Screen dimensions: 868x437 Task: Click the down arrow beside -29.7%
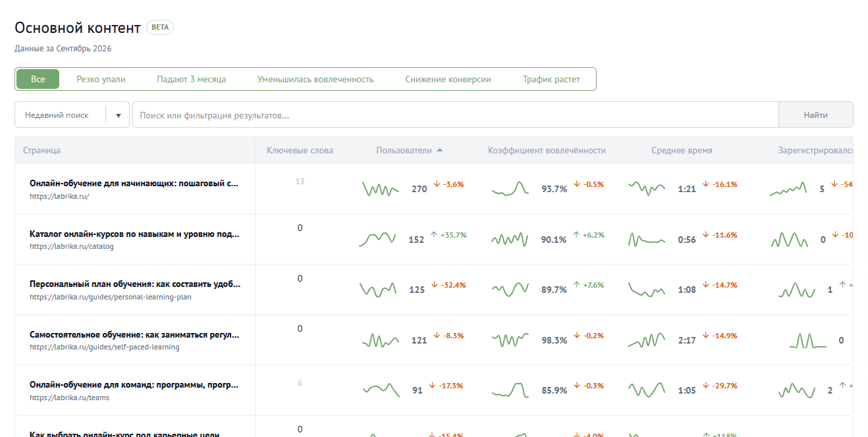pos(706,386)
